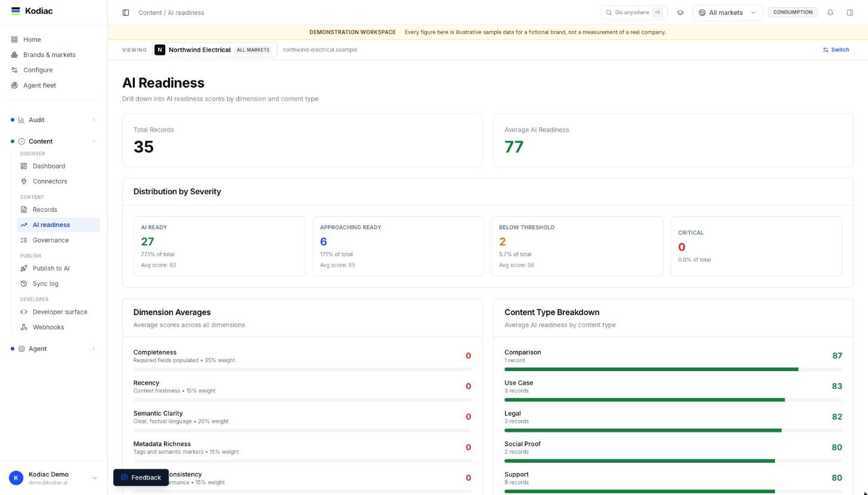The height and width of the screenshot is (495, 868).
Task: Click the Webhooks icon
Action: 24,327
